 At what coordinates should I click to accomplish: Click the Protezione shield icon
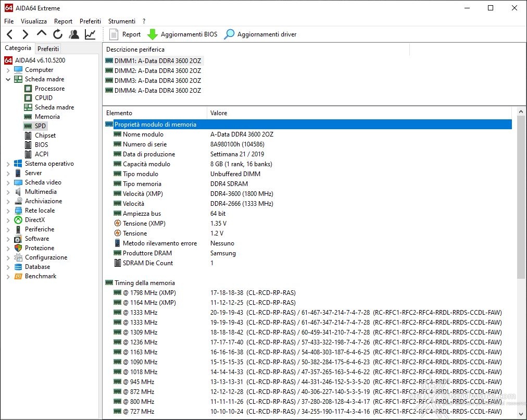point(18,248)
